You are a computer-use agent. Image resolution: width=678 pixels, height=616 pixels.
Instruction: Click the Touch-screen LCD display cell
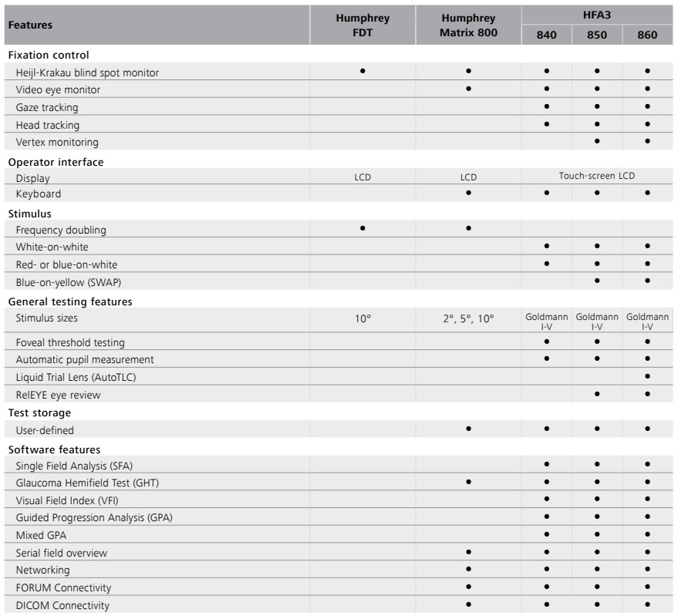pos(597,176)
